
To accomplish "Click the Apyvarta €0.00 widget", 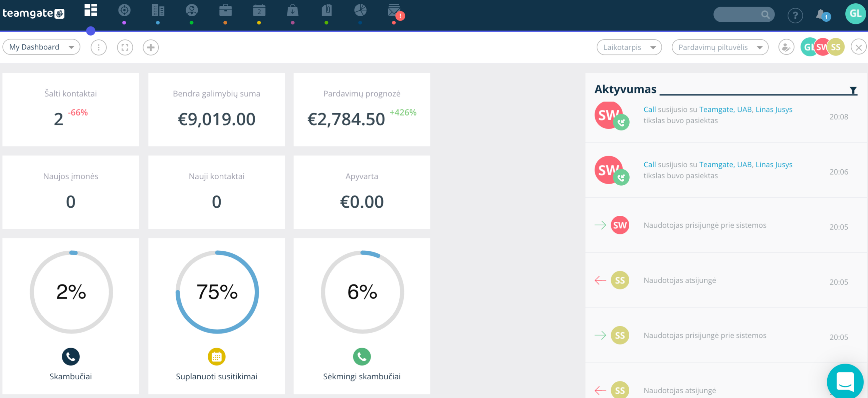I will [362, 192].
